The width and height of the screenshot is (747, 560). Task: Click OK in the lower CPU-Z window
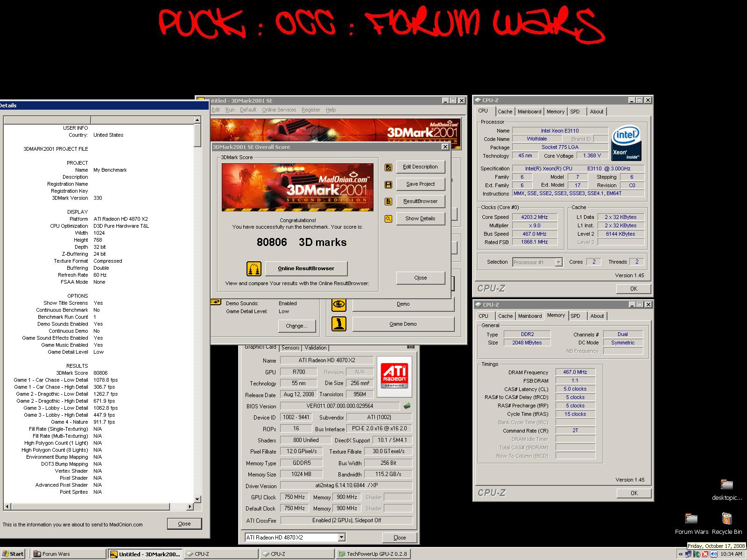coord(634,493)
